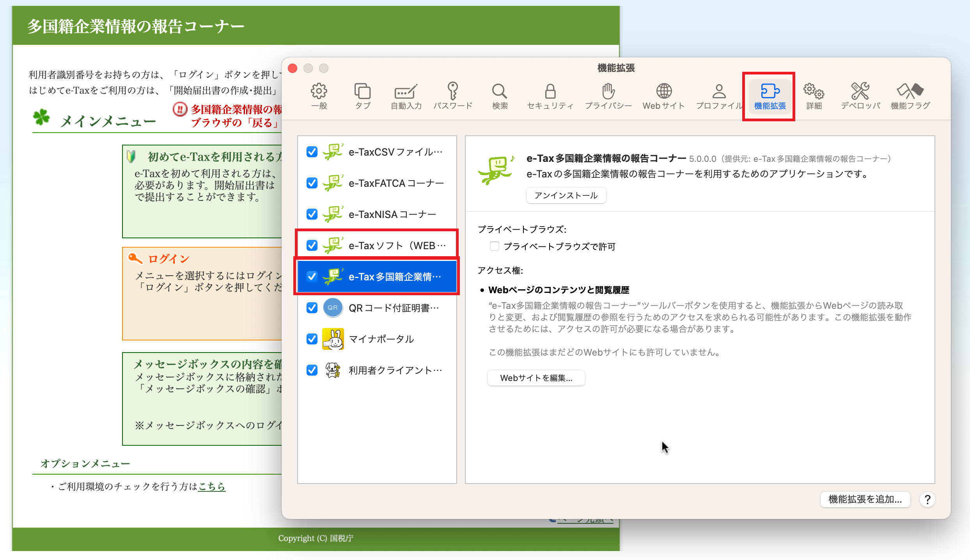
Task: Open the 詳細 (Advanced) pane
Action: click(x=814, y=96)
